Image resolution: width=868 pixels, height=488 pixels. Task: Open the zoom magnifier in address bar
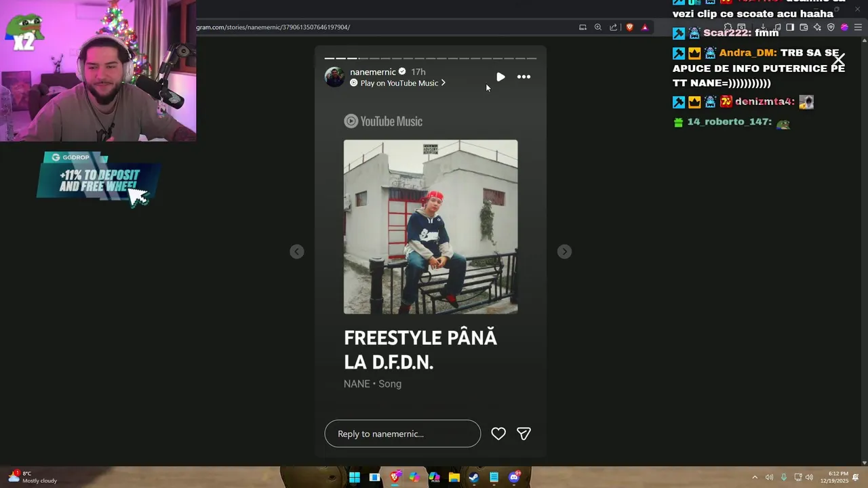pyautogui.click(x=597, y=27)
